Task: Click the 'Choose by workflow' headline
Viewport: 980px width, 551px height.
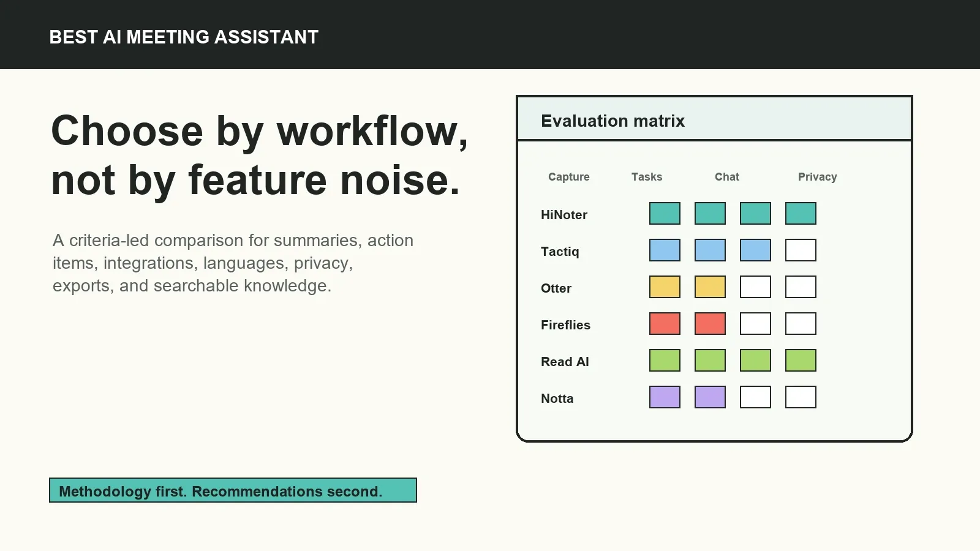Action: (260, 155)
